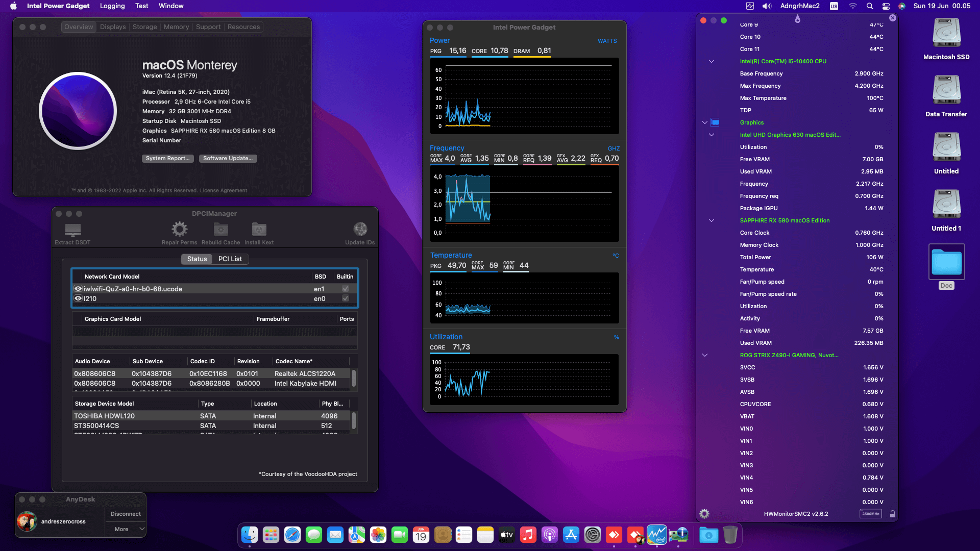980x551 pixels.
Task: Click the Graphics display icon in HWMonitorSMC2
Action: pyautogui.click(x=715, y=122)
